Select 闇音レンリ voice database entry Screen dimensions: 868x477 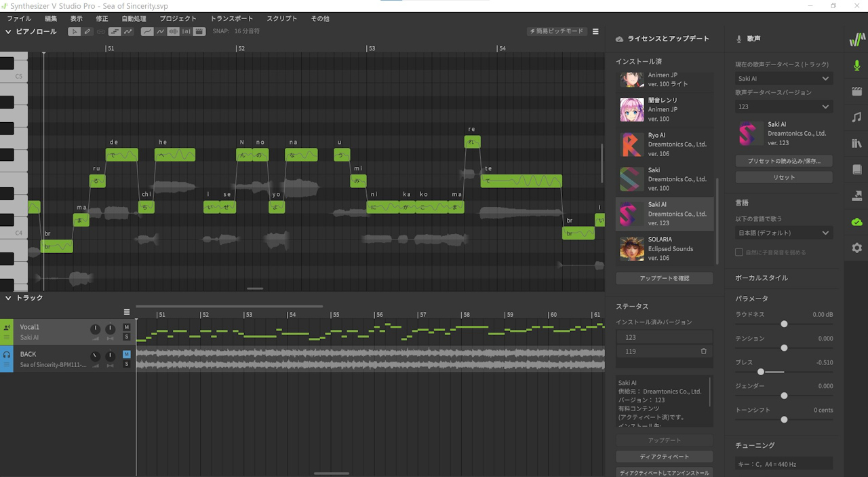pos(665,110)
